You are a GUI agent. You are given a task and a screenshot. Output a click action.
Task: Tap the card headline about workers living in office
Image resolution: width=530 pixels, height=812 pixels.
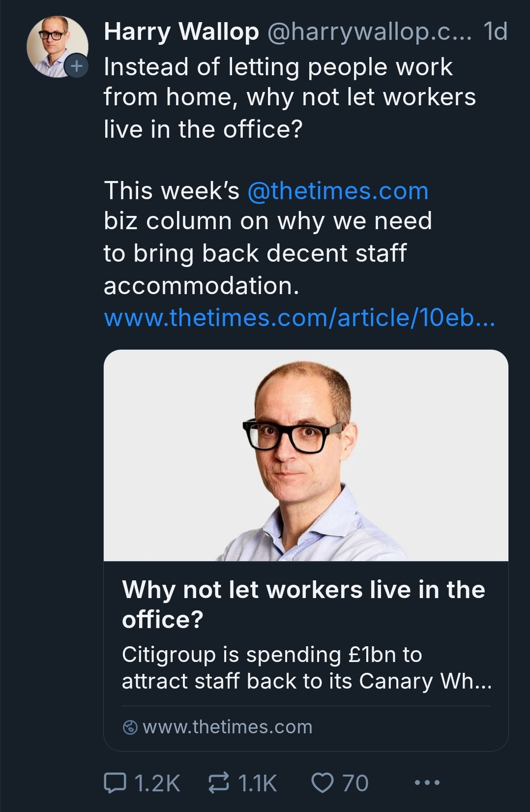[303, 604]
